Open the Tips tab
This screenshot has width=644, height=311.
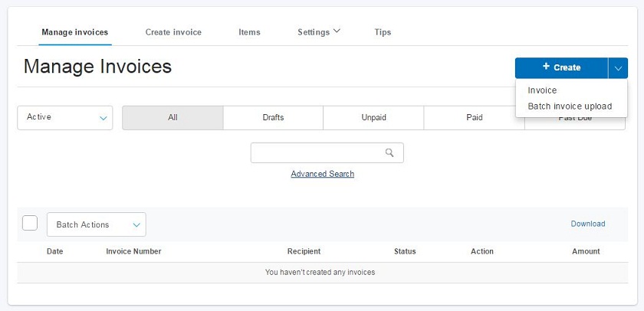[383, 32]
